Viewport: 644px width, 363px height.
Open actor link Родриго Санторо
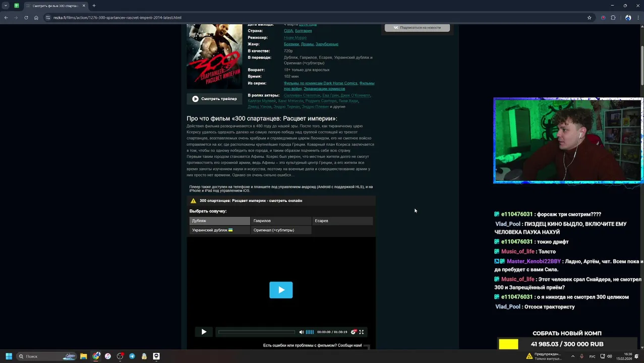321,101
